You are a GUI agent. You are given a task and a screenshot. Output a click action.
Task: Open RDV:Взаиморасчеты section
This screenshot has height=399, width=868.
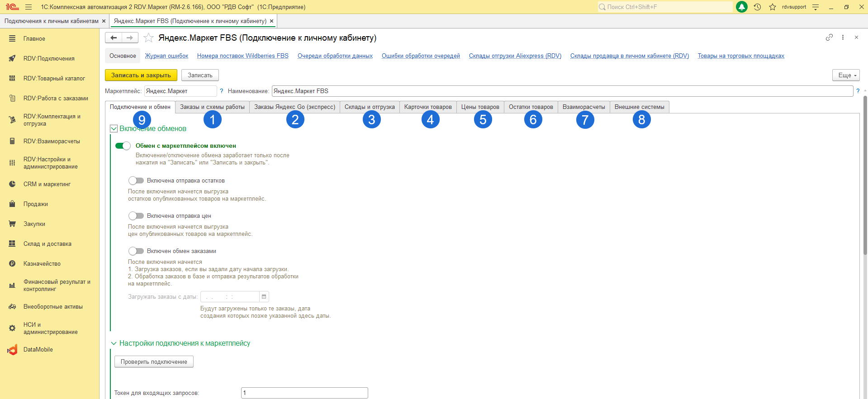[x=50, y=141]
